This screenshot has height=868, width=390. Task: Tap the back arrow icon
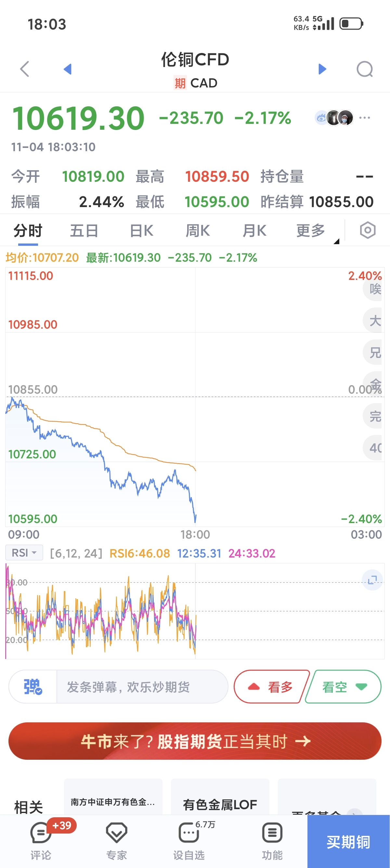tap(25, 69)
